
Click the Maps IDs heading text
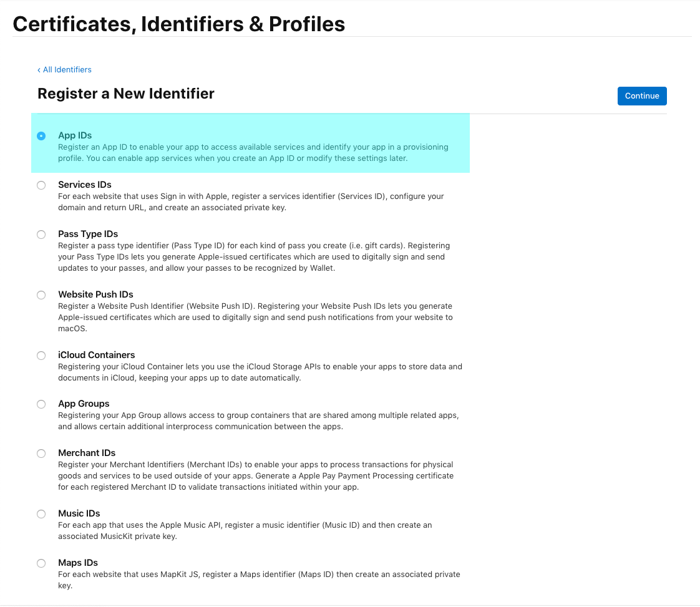coord(78,563)
